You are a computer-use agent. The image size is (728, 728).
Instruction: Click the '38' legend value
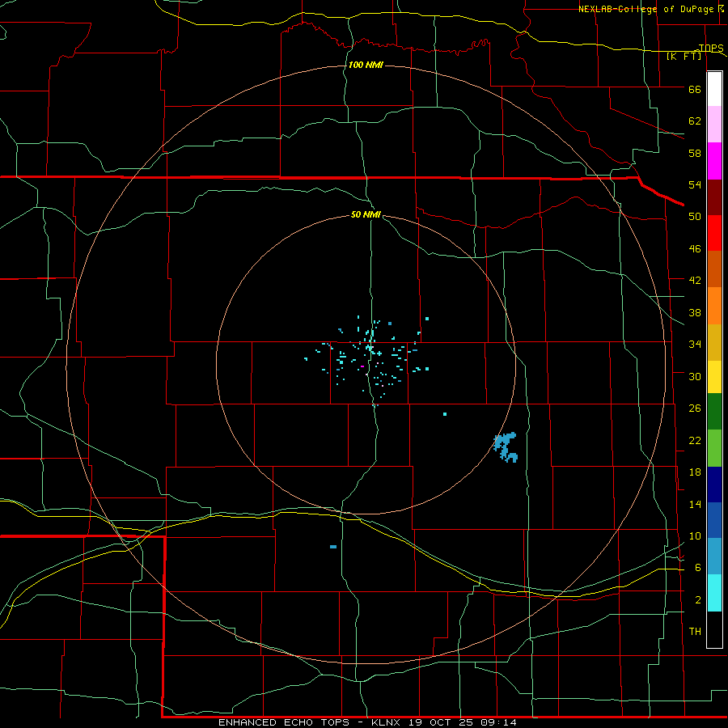695,312
